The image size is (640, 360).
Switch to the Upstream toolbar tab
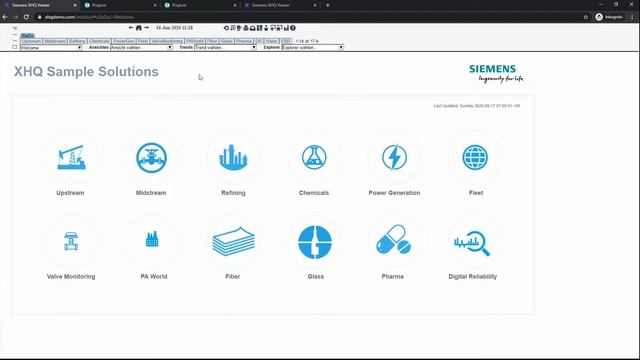click(x=31, y=41)
